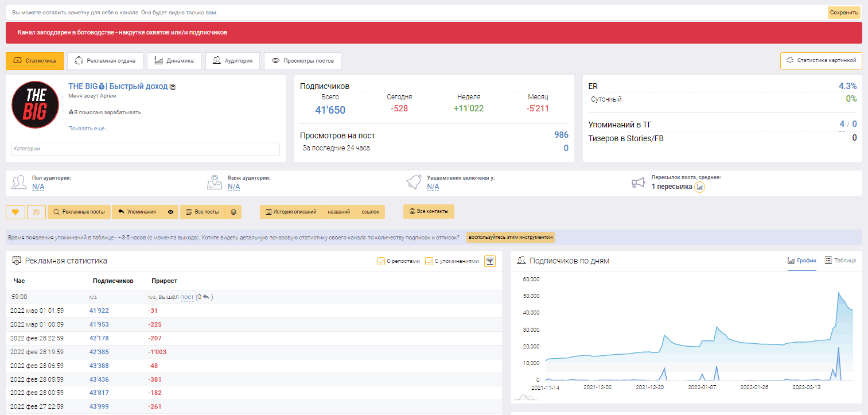Click the Сохранить note button

pyautogui.click(x=844, y=13)
